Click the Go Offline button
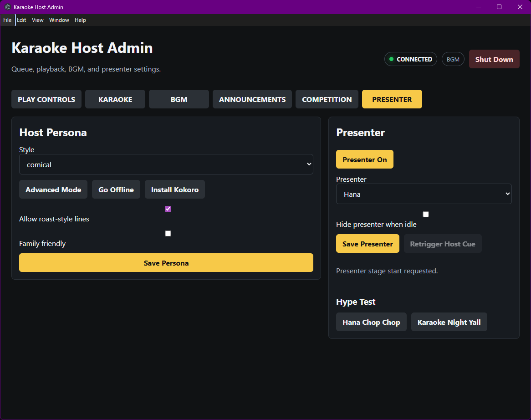Viewport: 531px width, 420px height. (116, 190)
